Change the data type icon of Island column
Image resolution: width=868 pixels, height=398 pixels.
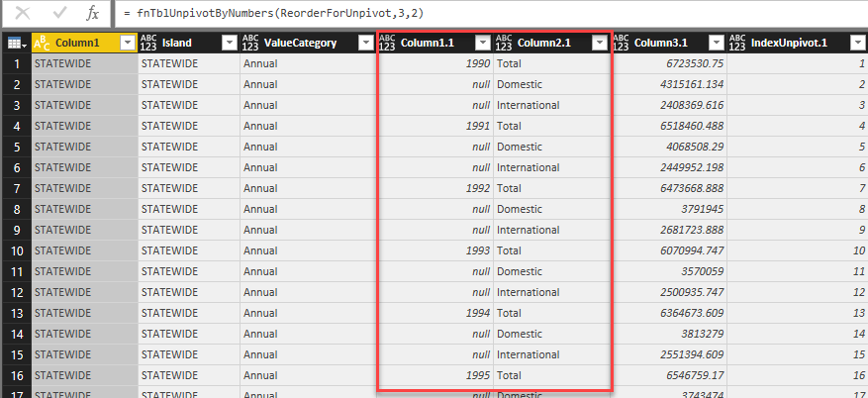pos(148,43)
